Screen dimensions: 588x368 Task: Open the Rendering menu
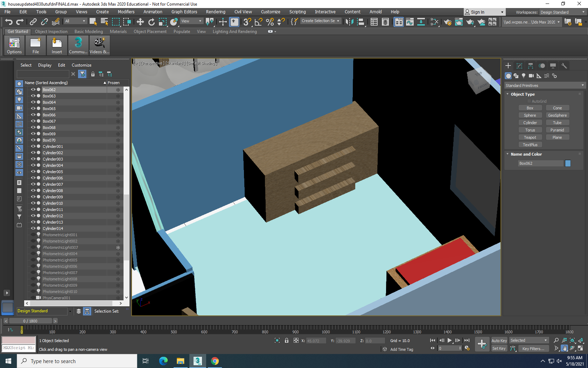216,12
